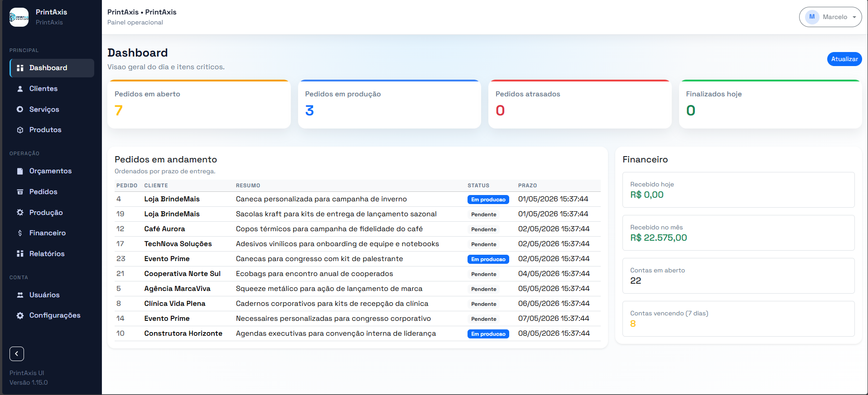Click the Recebido no mês box
Viewport: 868px width, 395px height.
tap(738, 233)
